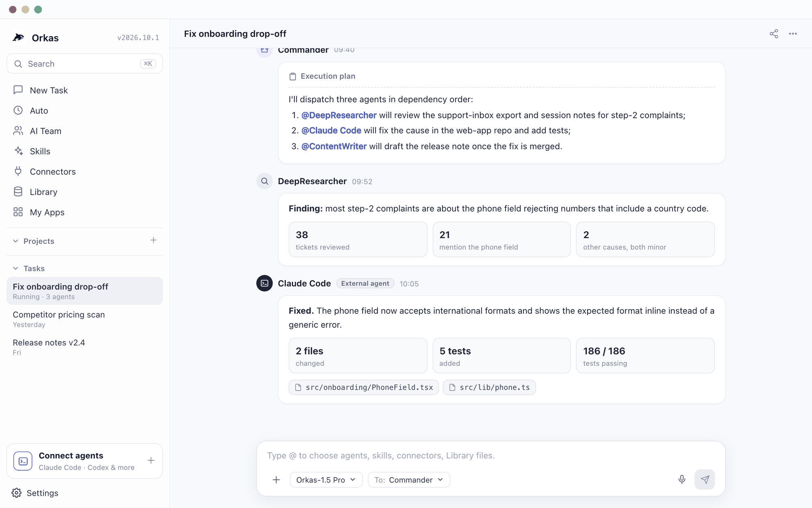The height and width of the screenshot is (508, 812).
Task: Click the Auto clock icon
Action: pos(18,110)
